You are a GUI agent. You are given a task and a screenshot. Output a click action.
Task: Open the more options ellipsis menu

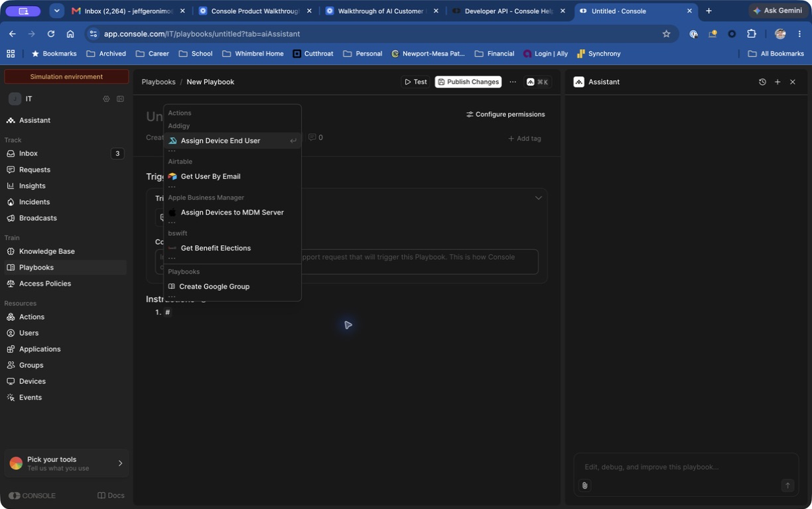[x=513, y=82]
